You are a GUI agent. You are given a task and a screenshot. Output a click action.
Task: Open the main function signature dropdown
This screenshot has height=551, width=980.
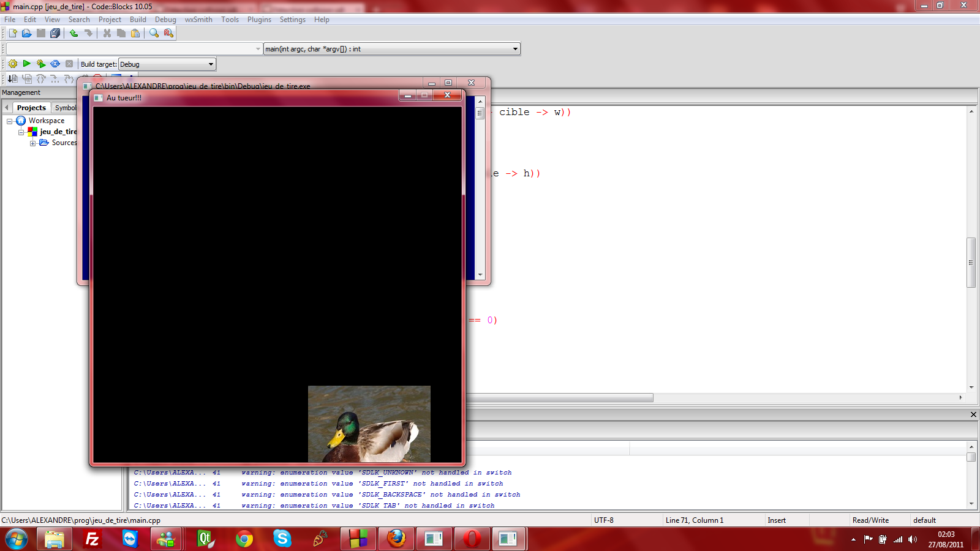click(514, 49)
